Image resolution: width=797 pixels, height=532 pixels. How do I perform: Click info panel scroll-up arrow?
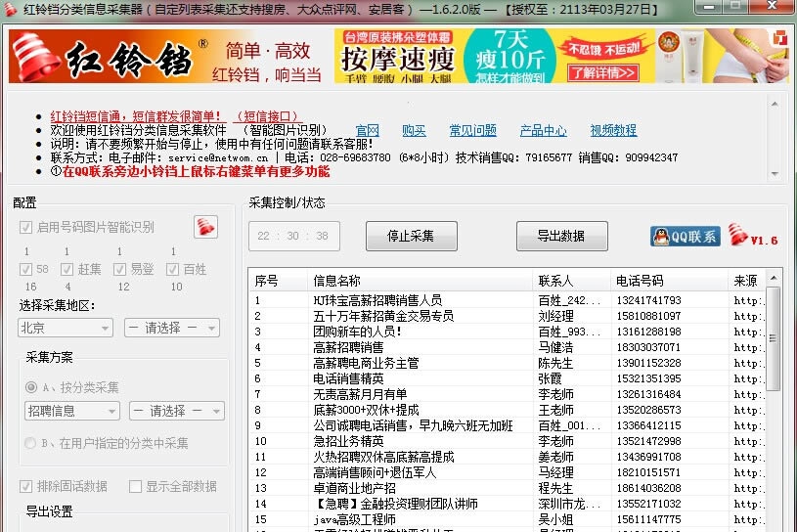(x=775, y=104)
